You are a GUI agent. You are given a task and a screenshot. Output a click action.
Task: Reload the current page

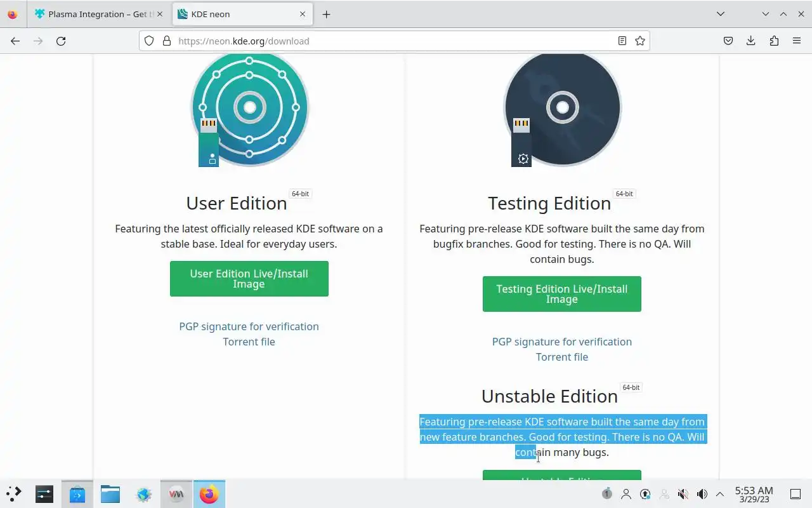61,41
